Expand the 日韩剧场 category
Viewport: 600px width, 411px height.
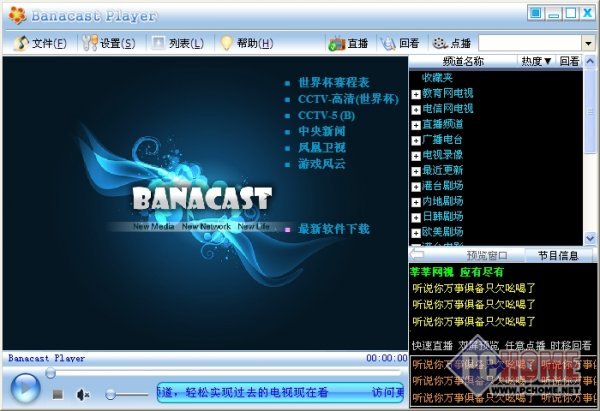(416, 217)
